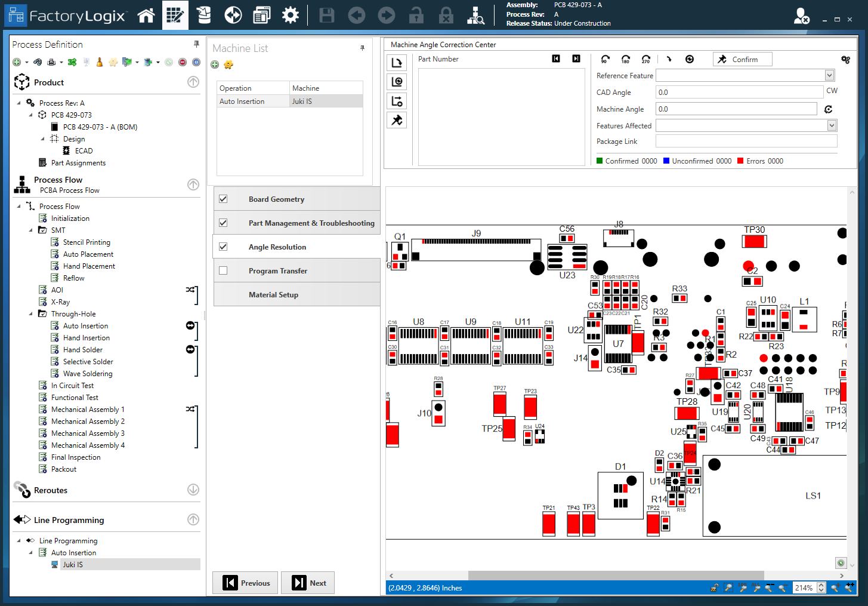Uncheck the Board Geometry checkbox

223,199
